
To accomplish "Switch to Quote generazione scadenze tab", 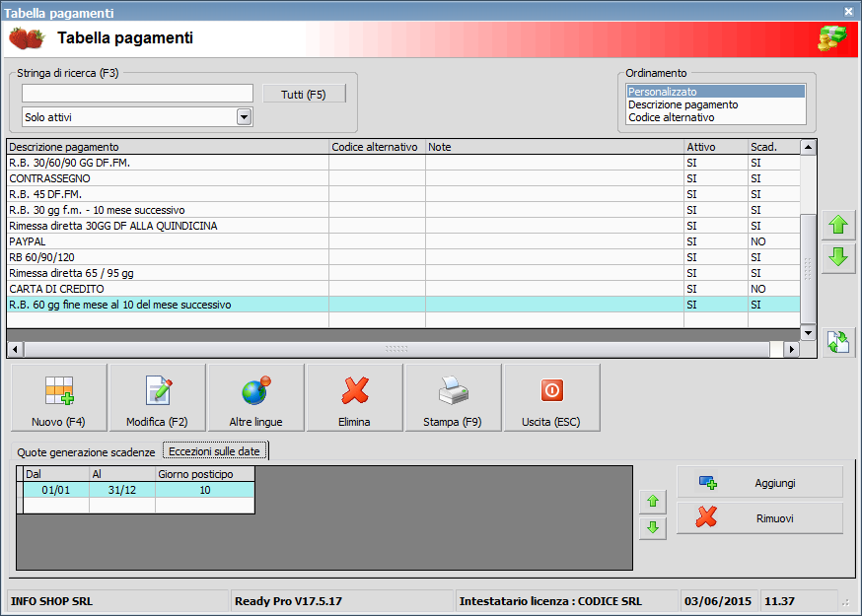I will pyautogui.click(x=87, y=451).
